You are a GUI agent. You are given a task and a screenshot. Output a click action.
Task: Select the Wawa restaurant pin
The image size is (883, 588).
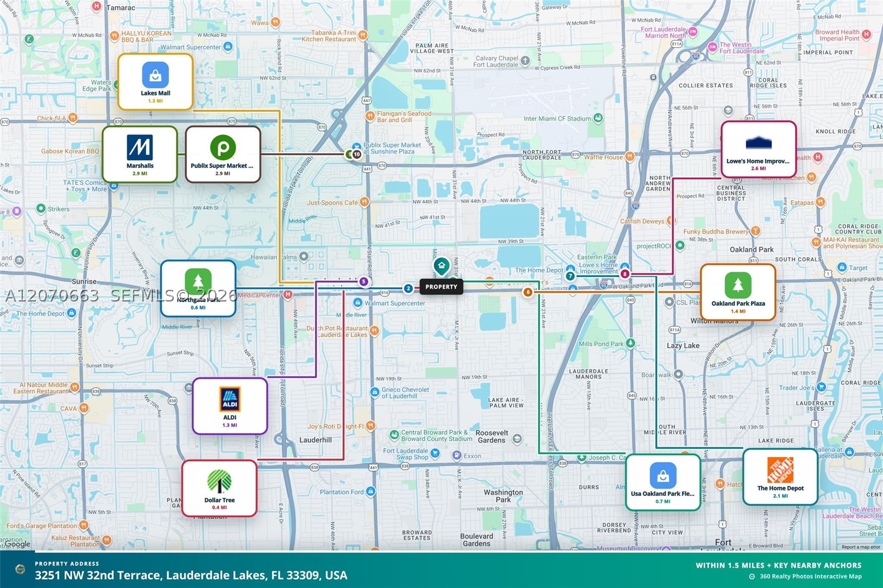275,22
